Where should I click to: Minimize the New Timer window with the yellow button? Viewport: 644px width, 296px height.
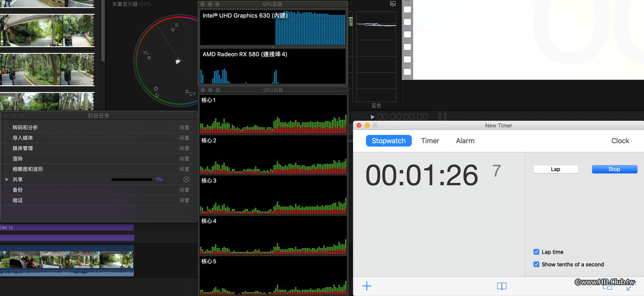pos(367,125)
